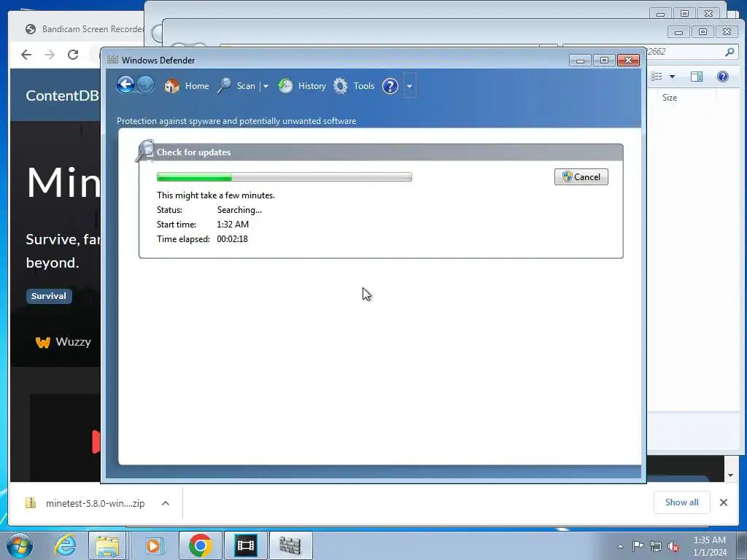Sort by the Size column header
747x560 pixels.
click(x=670, y=98)
